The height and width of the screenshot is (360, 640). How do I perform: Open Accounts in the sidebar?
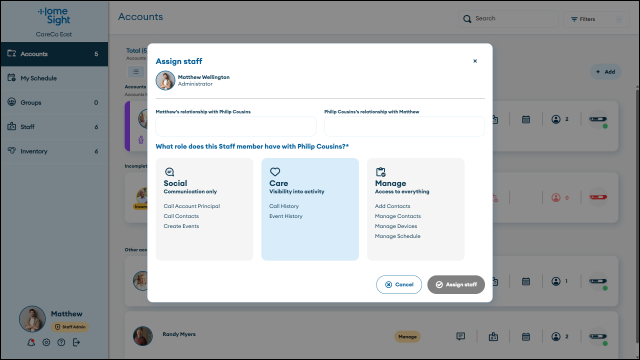(x=54, y=54)
